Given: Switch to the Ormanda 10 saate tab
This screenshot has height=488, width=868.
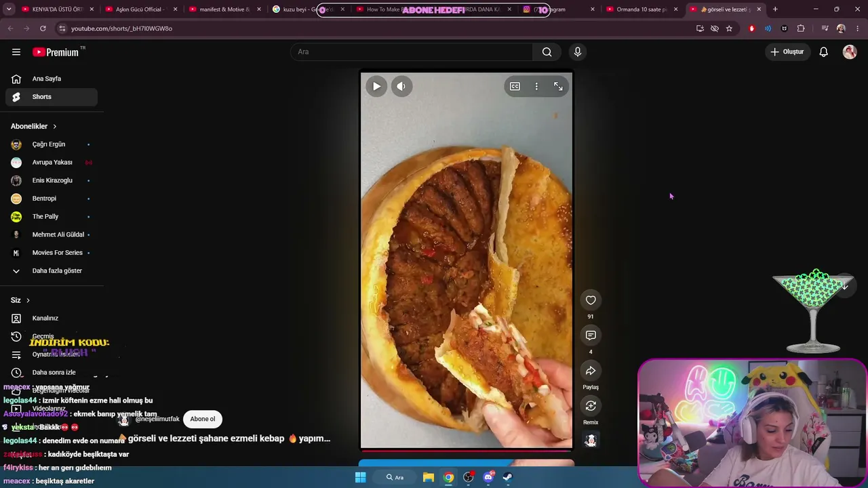Looking at the screenshot, I should click(x=642, y=9).
